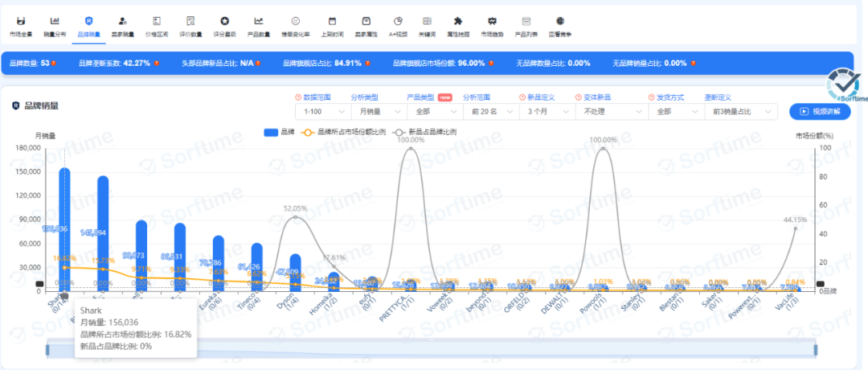Open the A+视频 pie chart icon
Viewport: 868px width, 370px height.
398,22
